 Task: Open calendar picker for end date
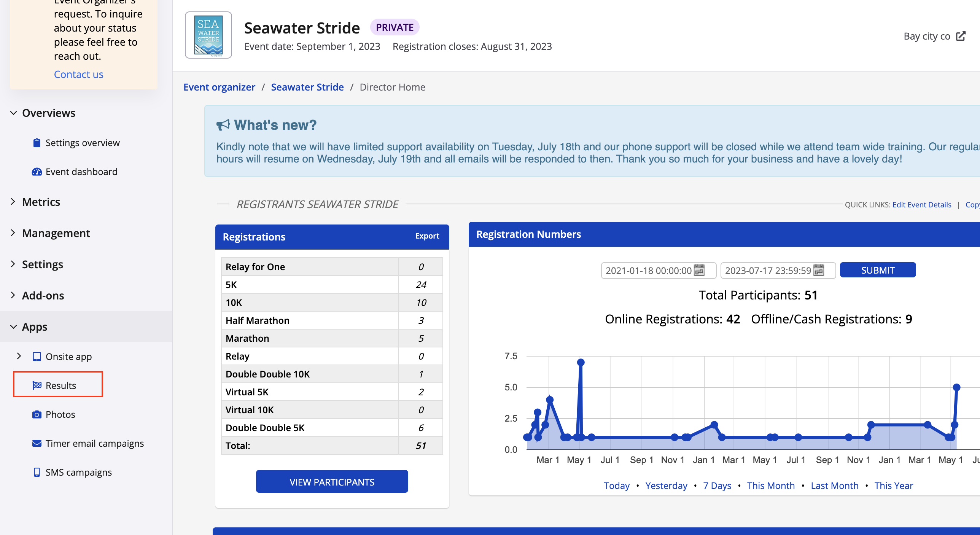click(x=818, y=270)
